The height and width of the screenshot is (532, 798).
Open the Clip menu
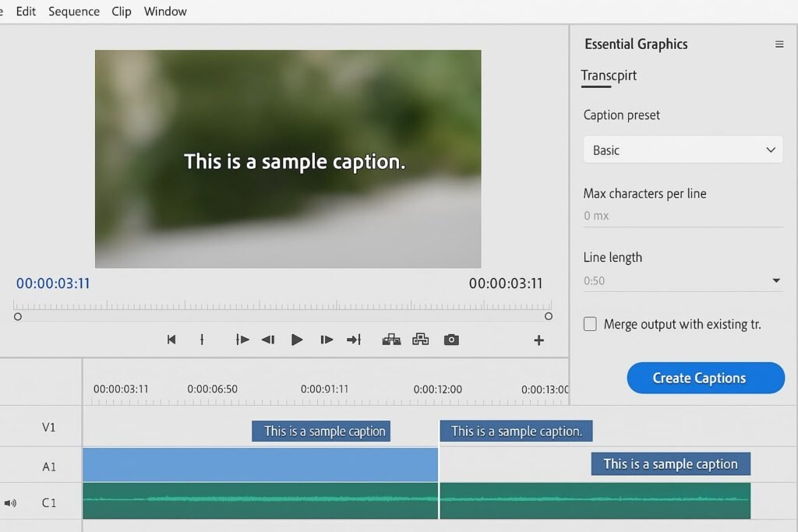[x=122, y=12]
